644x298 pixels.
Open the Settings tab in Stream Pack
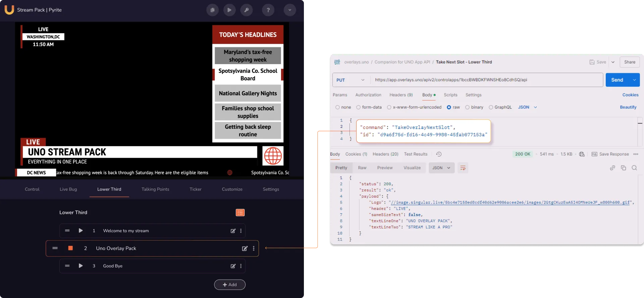(271, 189)
